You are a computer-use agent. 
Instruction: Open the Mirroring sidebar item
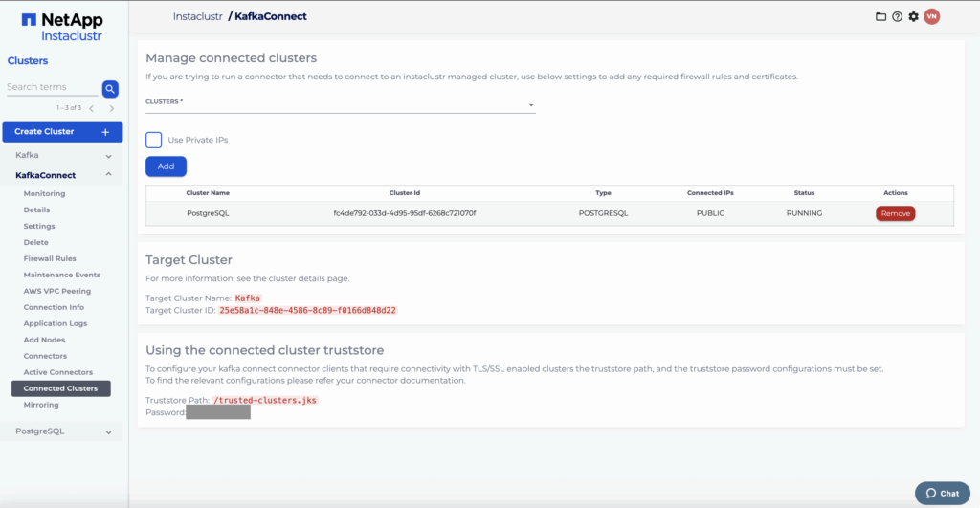pos(41,405)
